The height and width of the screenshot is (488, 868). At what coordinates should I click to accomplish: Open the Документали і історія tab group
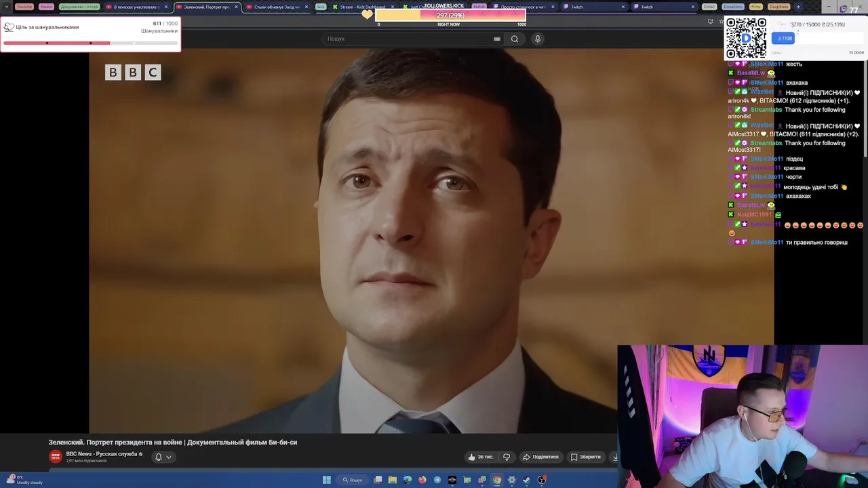pyautogui.click(x=79, y=7)
